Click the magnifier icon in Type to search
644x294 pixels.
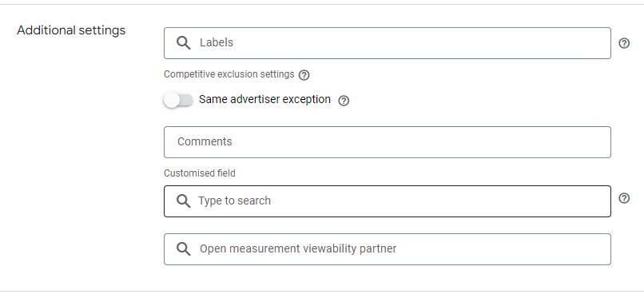pyautogui.click(x=183, y=201)
